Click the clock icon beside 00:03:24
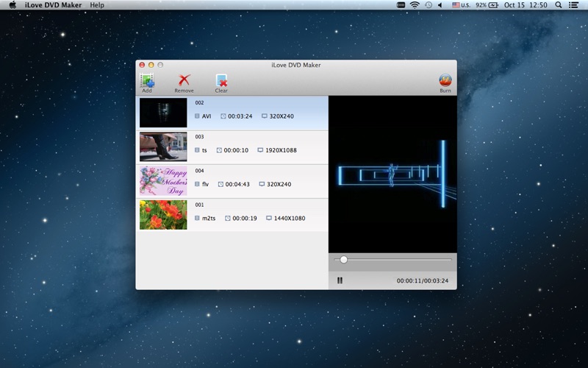The width and height of the screenshot is (588, 368). [223, 116]
